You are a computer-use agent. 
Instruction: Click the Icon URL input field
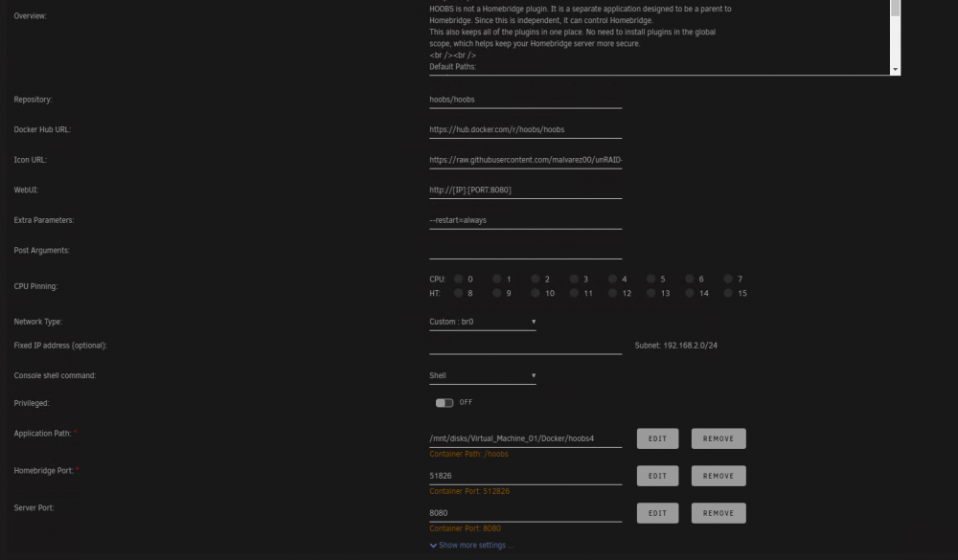point(525,160)
